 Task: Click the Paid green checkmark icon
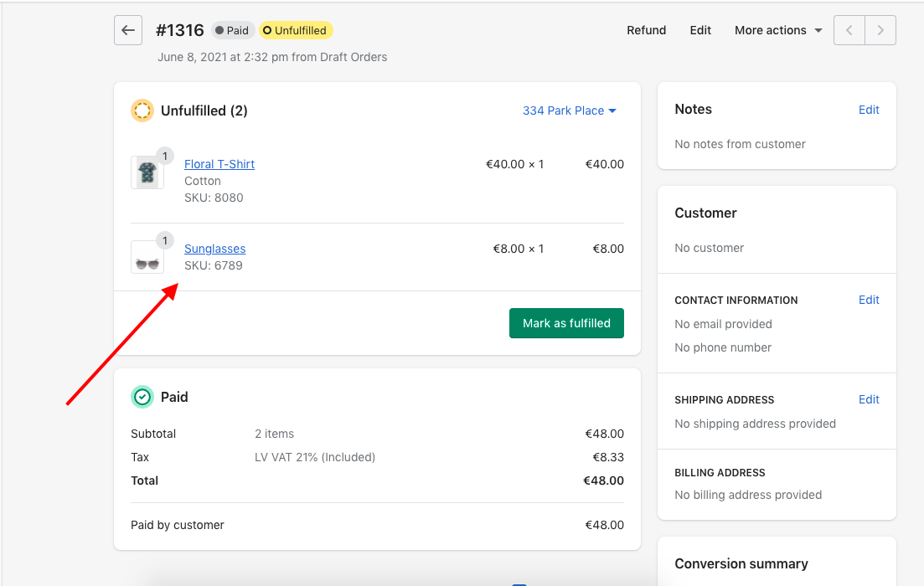[142, 397]
